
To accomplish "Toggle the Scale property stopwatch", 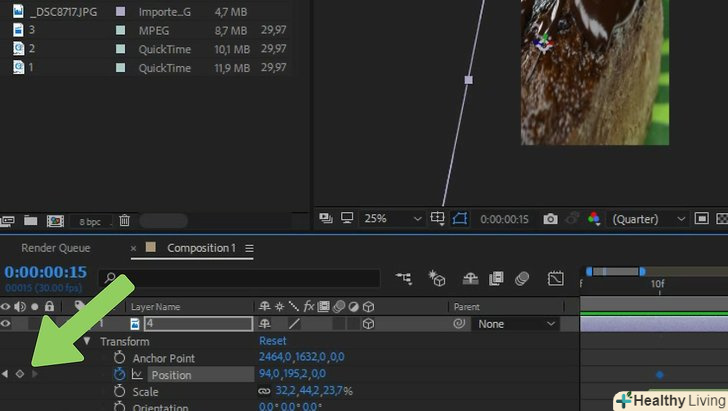I will 120,392.
